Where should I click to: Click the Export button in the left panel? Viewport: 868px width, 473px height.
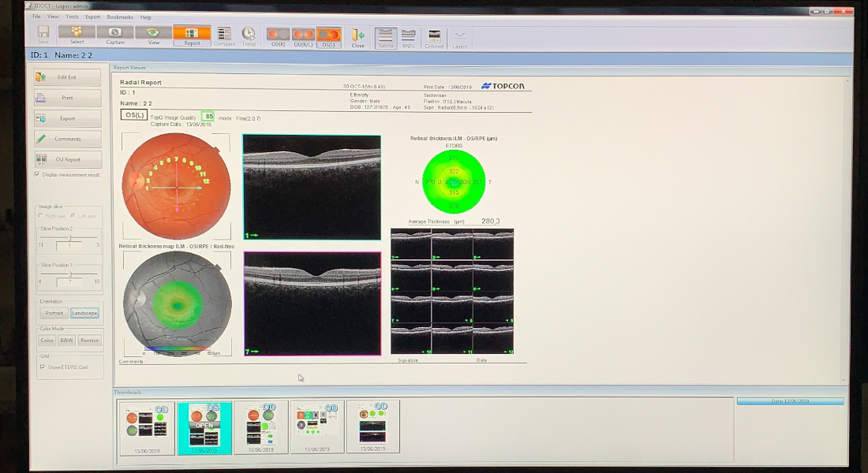point(68,118)
